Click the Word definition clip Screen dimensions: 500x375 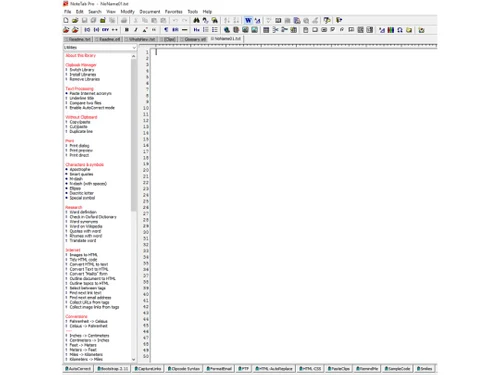point(83,212)
